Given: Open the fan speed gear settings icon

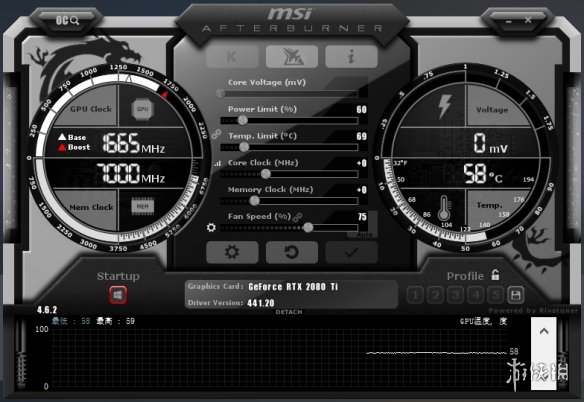Looking at the screenshot, I should pyautogui.click(x=211, y=227).
